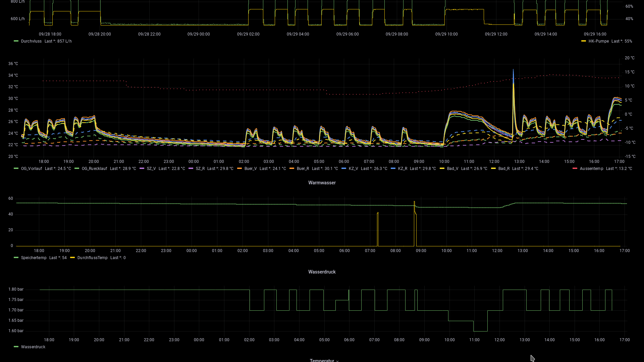Toggle Speichertemp series in Warmwasser legend
Image resolution: width=644 pixels, height=362 pixels.
[x=34, y=258]
